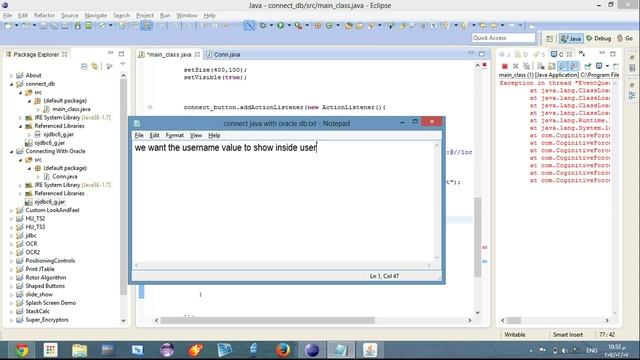Open the View menu in Notepad
This screenshot has height=360, width=640.
[x=196, y=135]
